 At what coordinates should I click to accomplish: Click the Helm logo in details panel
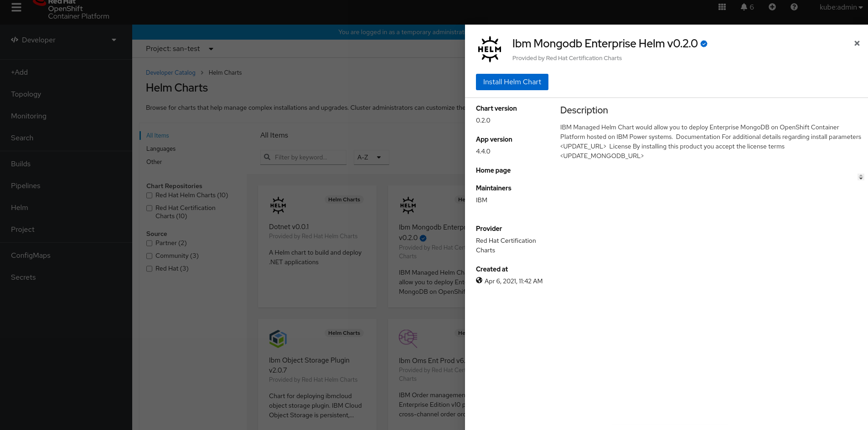(x=490, y=49)
